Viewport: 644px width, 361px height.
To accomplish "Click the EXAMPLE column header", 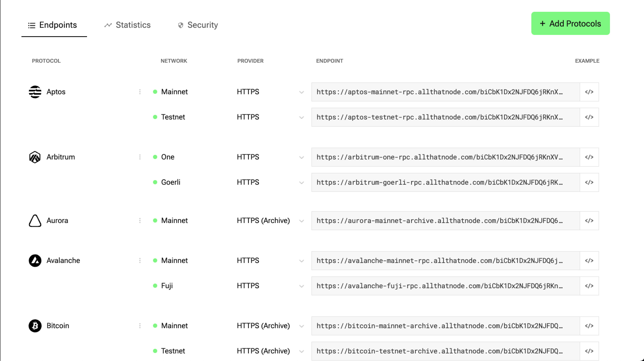I will point(587,61).
